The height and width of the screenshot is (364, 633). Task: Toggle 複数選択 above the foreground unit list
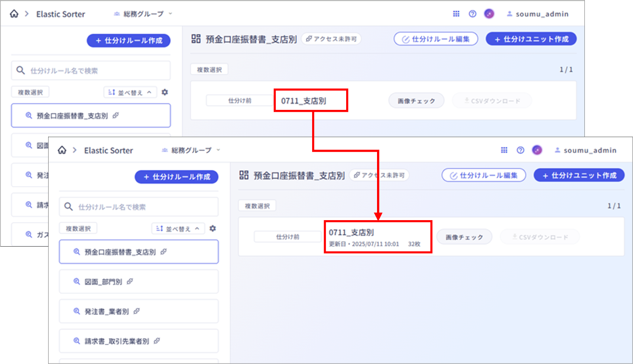tap(257, 206)
